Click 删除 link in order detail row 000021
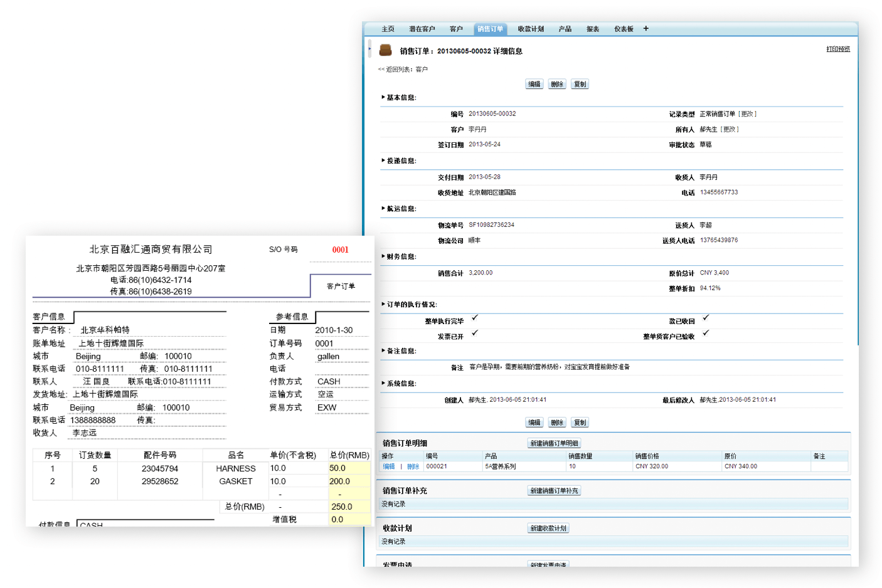Image resolution: width=882 pixels, height=588 pixels. point(413,466)
